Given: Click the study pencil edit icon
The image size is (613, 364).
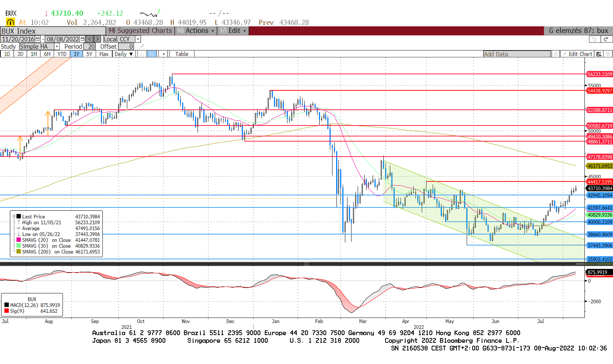Looking at the screenshot, I should [142, 46].
